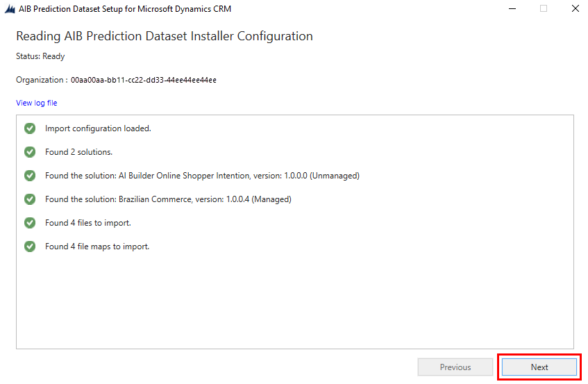The height and width of the screenshot is (384, 588).
Task: Click the Previous button
Action: [455, 367]
